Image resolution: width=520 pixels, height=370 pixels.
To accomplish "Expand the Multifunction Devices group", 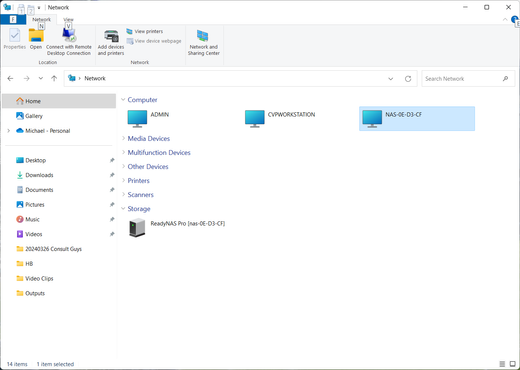I will (x=123, y=152).
